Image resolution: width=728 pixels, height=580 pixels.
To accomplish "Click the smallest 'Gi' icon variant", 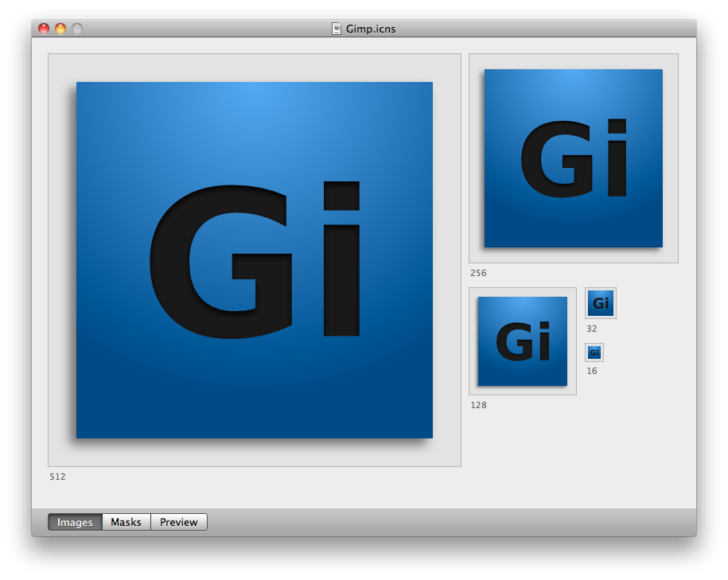I will tap(594, 352).
